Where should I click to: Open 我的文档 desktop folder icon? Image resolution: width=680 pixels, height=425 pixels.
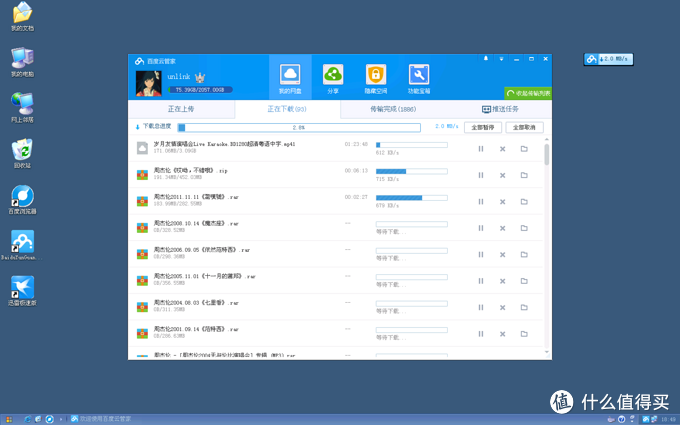(22, 17)
